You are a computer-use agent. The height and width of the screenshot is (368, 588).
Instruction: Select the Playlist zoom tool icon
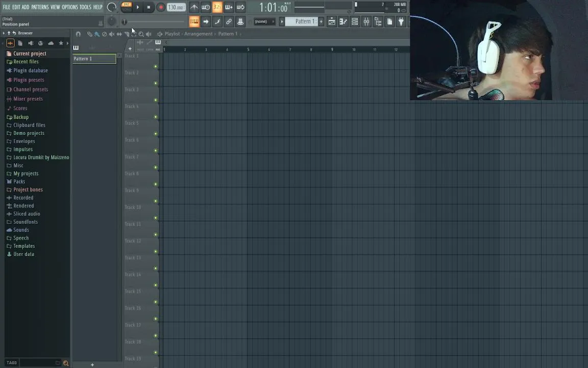pos(141,34)
